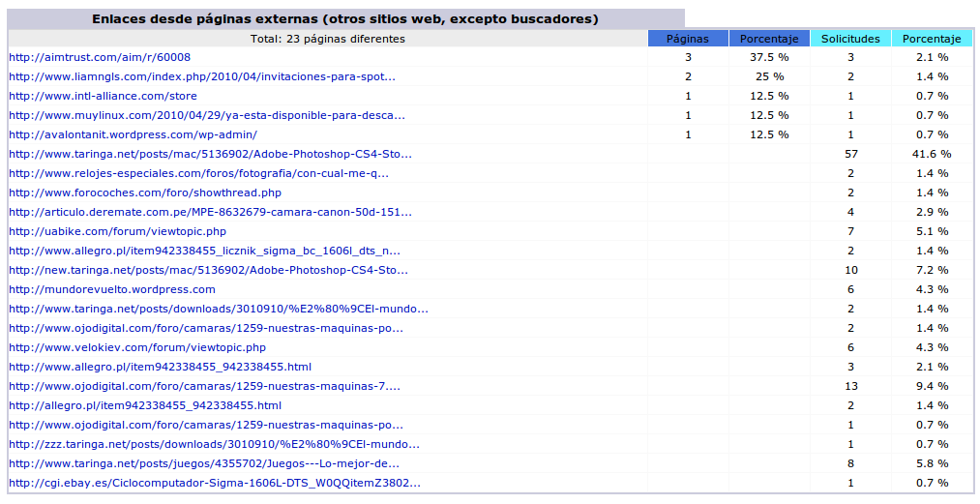Open the muylinux.com 2010/04/29 link

(207, 115)
